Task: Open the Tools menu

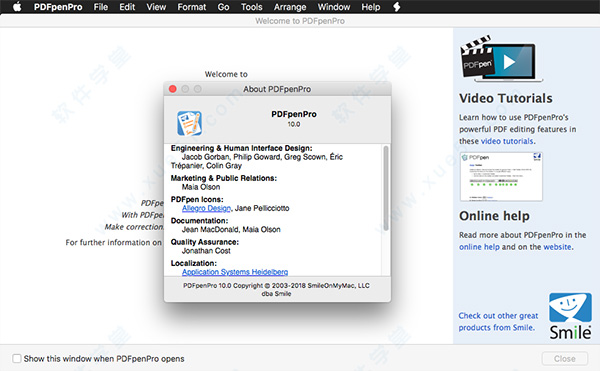Action: click(251, 7)
